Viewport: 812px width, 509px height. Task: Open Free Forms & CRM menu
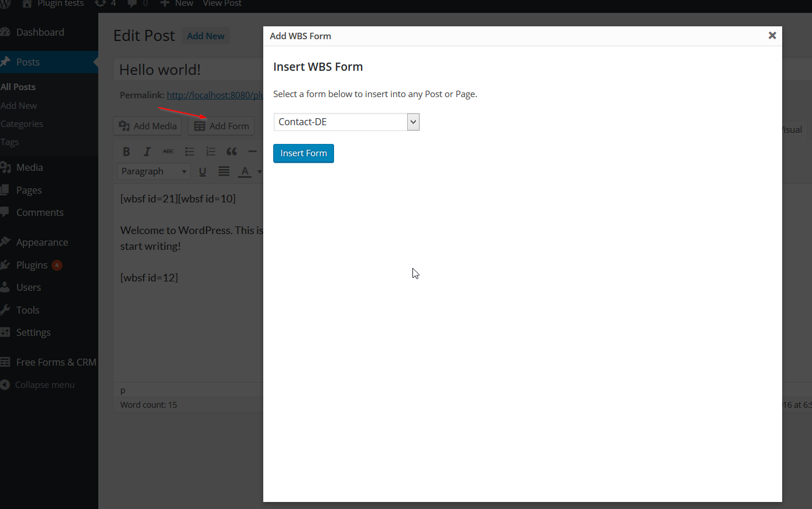tap(56, 362)
